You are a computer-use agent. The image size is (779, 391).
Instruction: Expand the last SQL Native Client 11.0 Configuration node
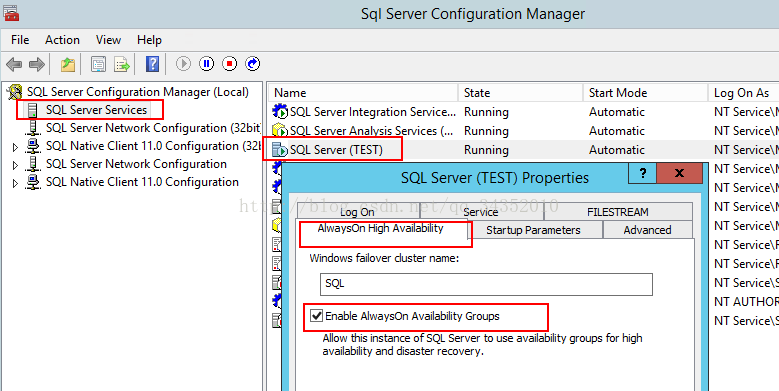click(x=15, y=183)
